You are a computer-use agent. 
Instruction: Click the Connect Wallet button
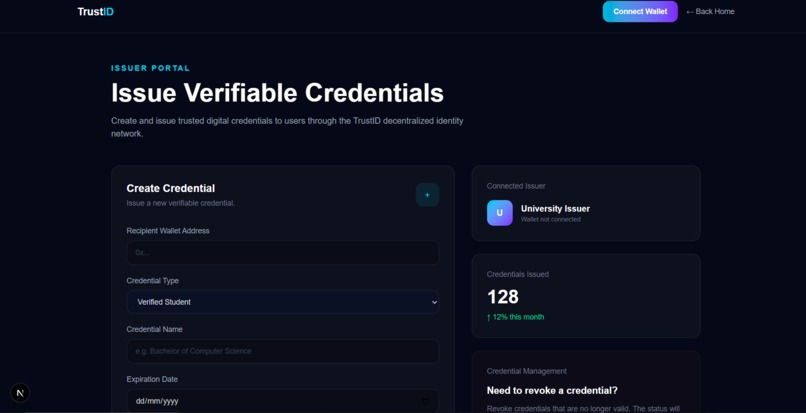[x=640, y=11]
